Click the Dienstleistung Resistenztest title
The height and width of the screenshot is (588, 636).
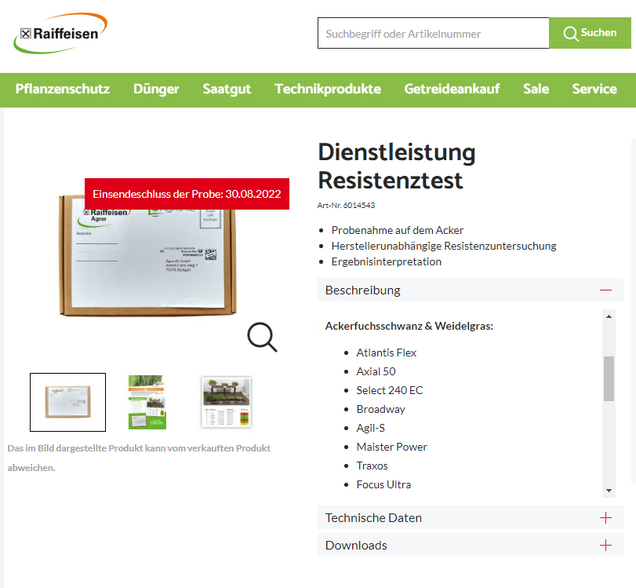(x=396, y=166)
